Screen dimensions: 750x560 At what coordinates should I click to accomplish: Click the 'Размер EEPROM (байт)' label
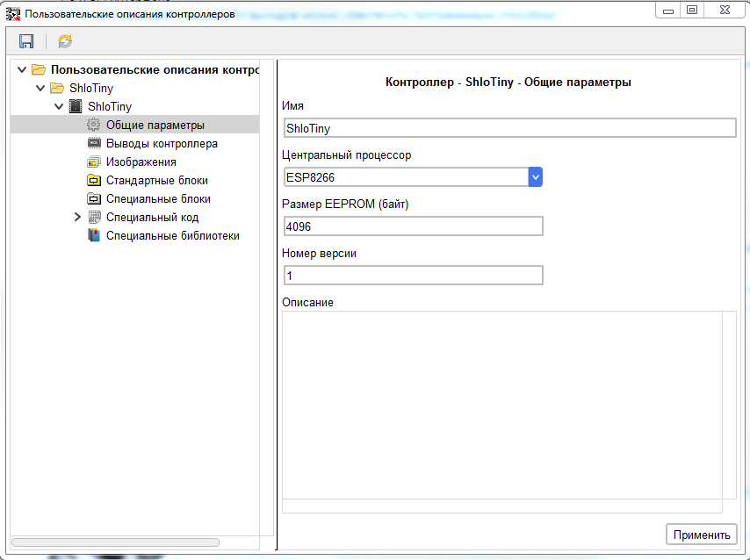tap(345, 205)
